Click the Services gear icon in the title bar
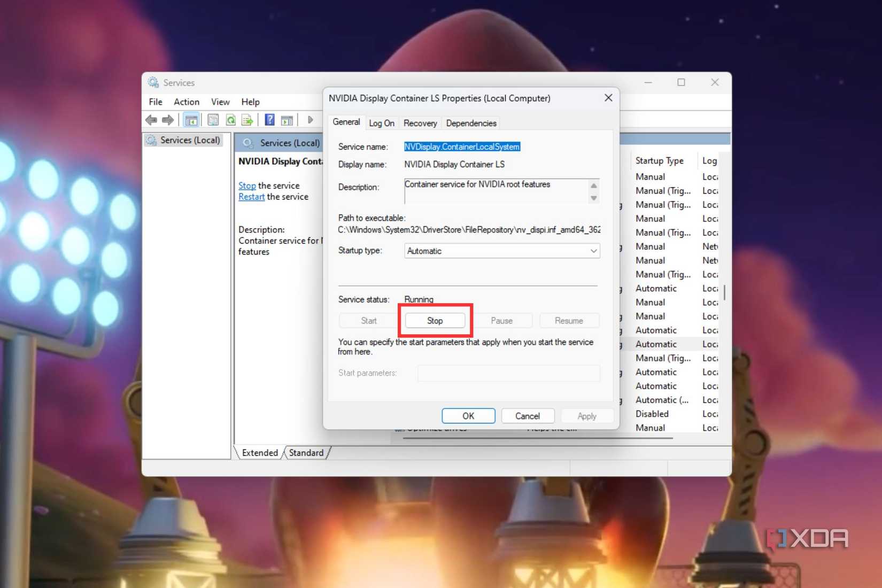882x588 pixels. tap(152, 82)
